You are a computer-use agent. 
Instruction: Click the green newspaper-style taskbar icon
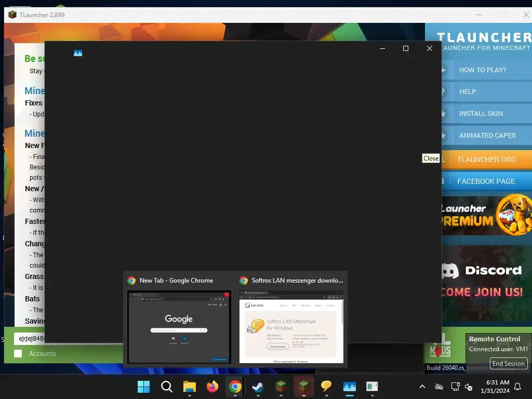point(372,387)
